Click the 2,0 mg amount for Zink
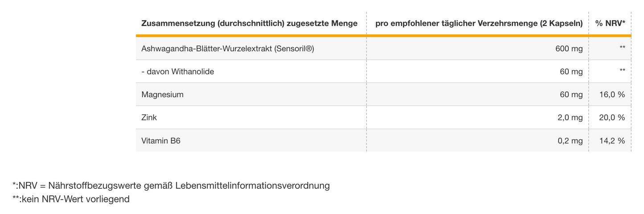The width and height of the screenshot is (644, 214). tap(570, 118)
